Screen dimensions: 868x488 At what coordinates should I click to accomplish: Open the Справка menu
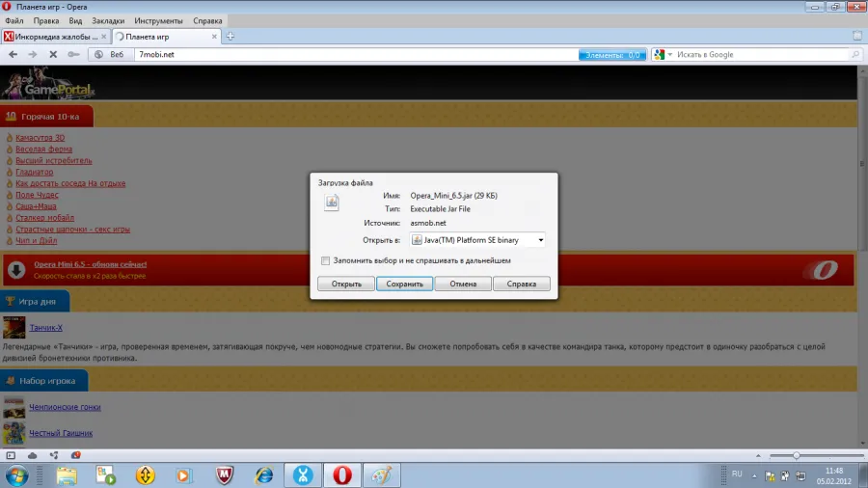207,20
